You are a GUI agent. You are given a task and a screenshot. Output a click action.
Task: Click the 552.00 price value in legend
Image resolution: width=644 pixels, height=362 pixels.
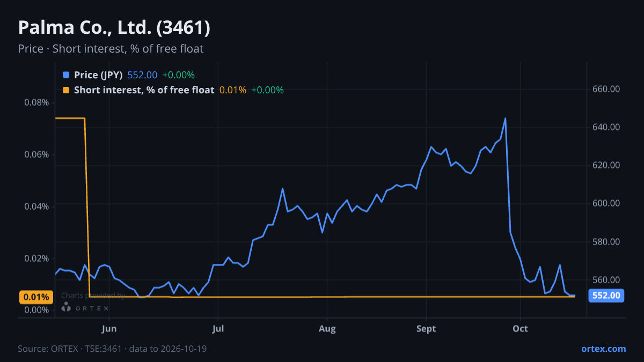pyautogui.click(x=142, y=75)
